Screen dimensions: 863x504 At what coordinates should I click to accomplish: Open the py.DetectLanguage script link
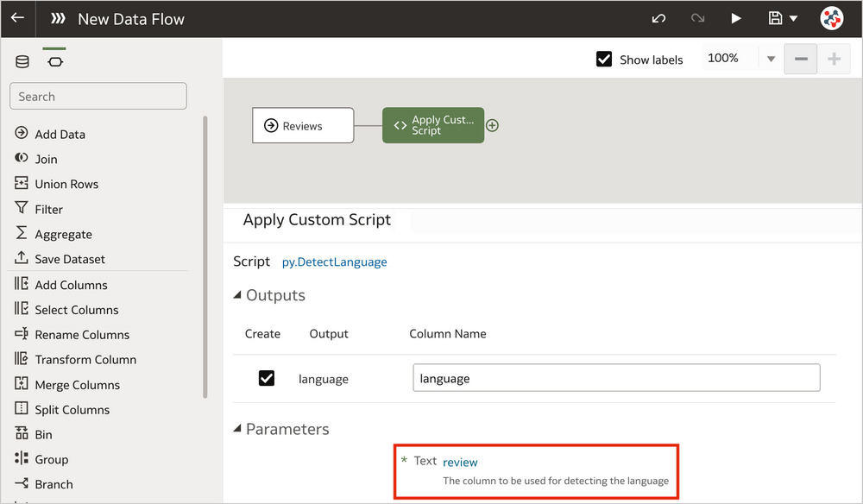pos(334,261)
